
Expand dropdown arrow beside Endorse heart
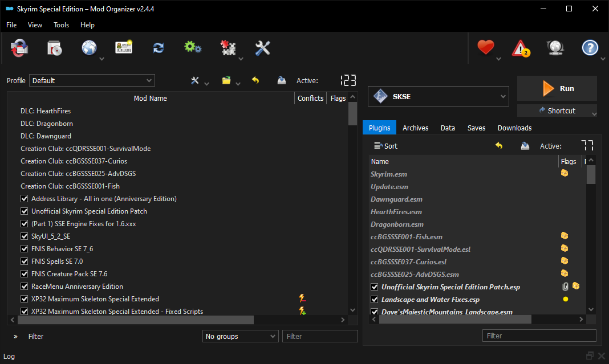click(499, 59)
